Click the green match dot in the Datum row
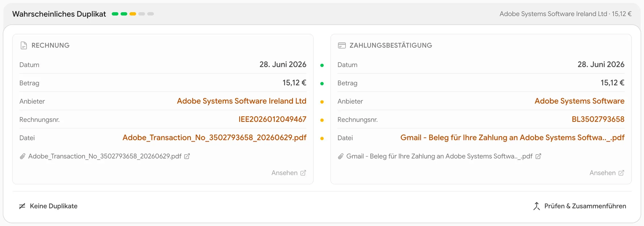644x226 pixels. [322, 65]
